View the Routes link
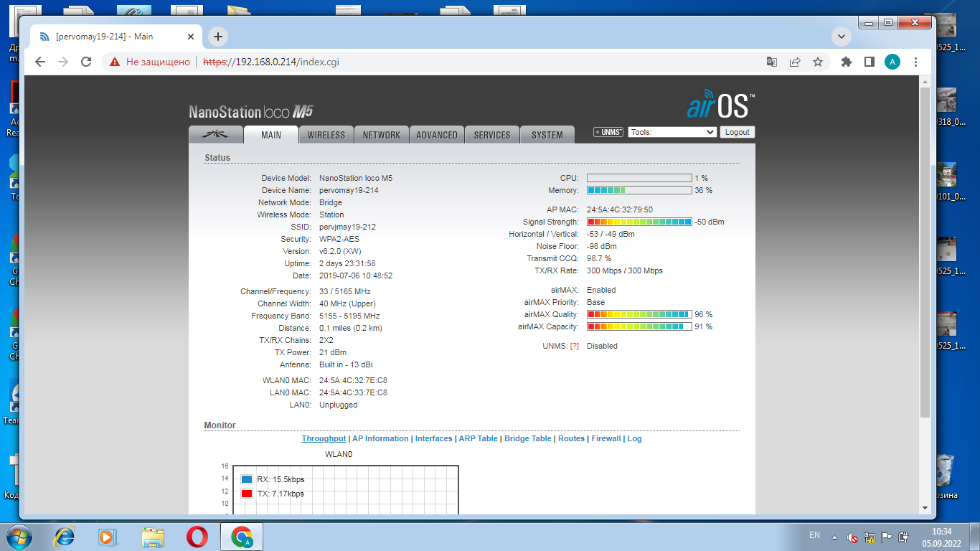The height and width of the screenshot is (551, 980). pos(571,438)
